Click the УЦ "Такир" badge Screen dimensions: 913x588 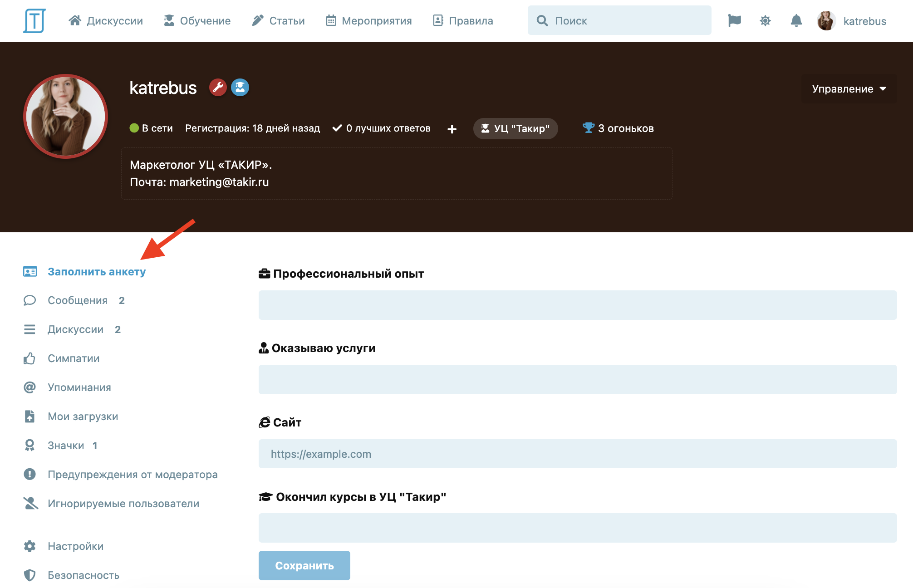tap(515, 129)
